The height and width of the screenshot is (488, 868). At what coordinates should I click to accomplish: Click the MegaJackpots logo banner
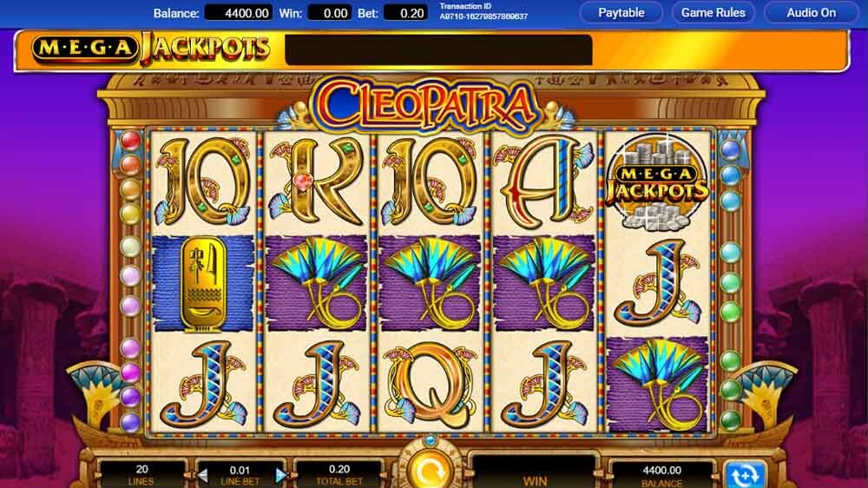coord(150,49)
